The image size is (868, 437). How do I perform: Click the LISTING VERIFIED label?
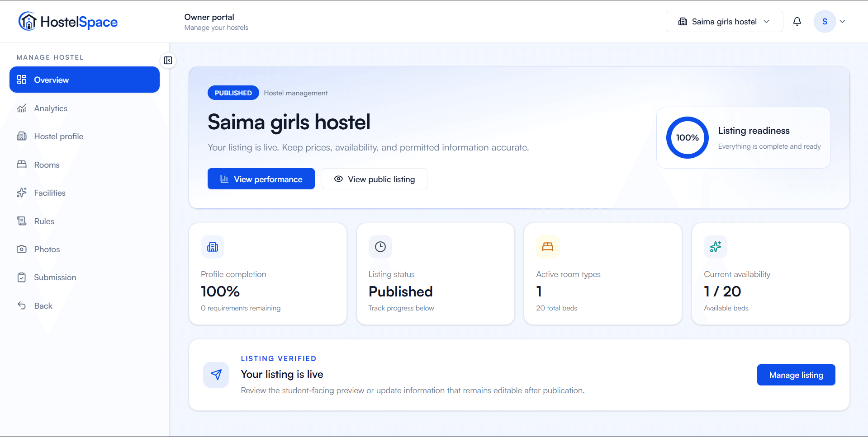(x=279, y=359)
